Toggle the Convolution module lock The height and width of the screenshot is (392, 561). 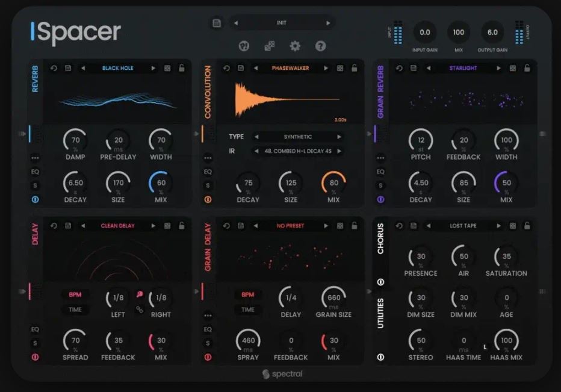[x=354, y=67]
